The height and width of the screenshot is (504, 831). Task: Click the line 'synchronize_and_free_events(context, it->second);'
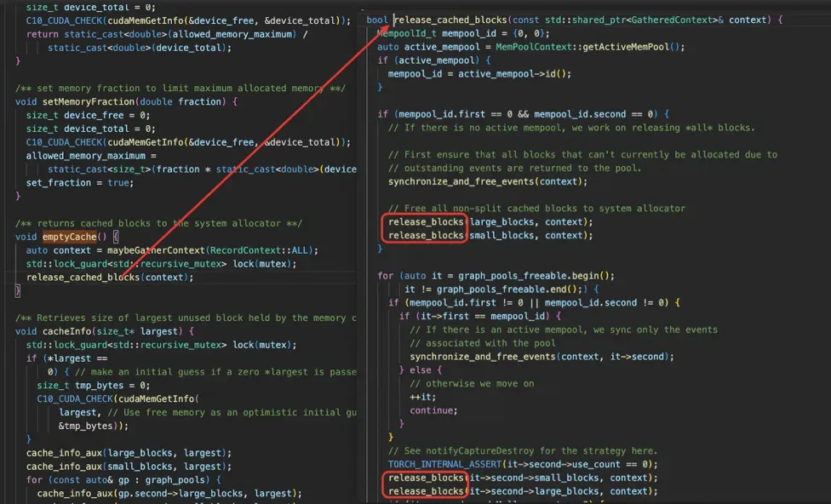click(x=542, y=358)
